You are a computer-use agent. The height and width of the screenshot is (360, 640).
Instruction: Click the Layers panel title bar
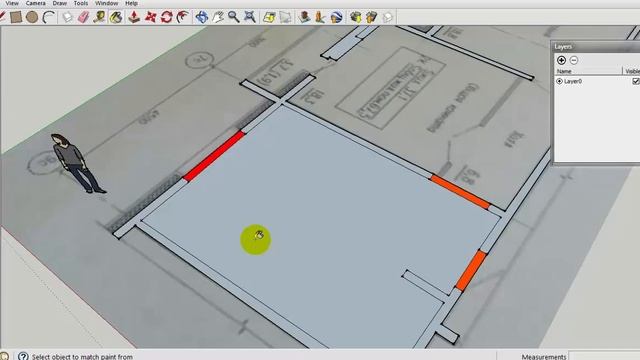pyautogui.click(x=596, y=47)
